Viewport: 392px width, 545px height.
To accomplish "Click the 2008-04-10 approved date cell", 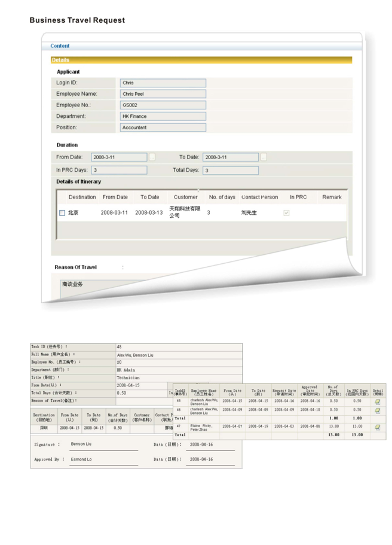I will 310,410.
